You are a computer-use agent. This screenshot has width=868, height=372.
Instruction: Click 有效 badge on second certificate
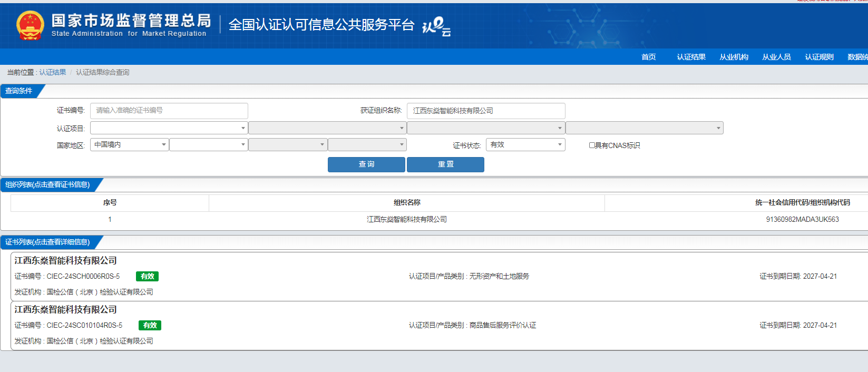pyautogui.click(x=150, y=325)
